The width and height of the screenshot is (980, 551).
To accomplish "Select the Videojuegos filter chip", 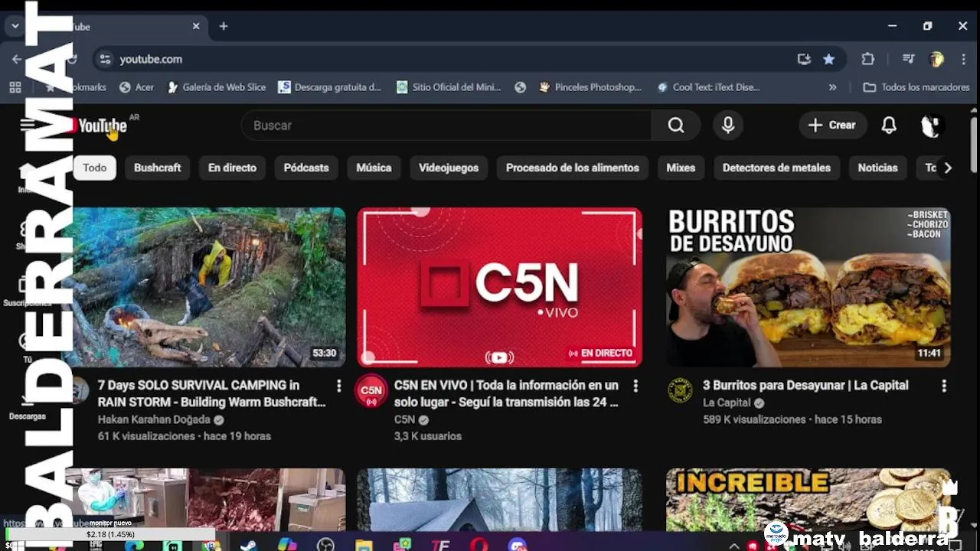I will click(449, 168).
